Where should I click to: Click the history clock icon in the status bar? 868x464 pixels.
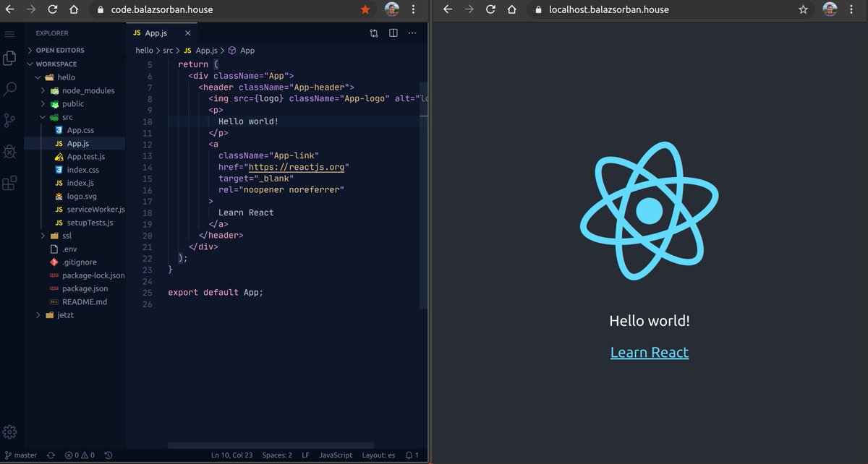point(109,455)
